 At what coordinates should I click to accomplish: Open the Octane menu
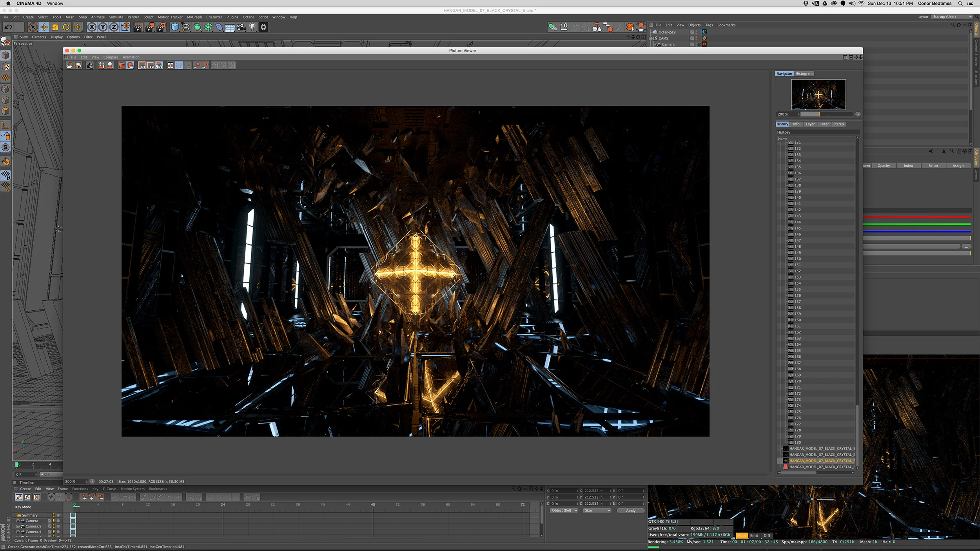248,17
